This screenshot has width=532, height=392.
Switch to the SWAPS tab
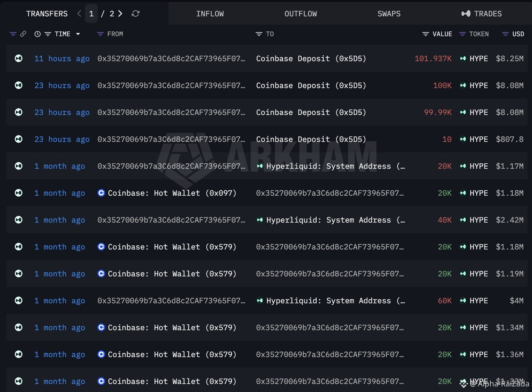pyautogui.click(x=389, y=14)
